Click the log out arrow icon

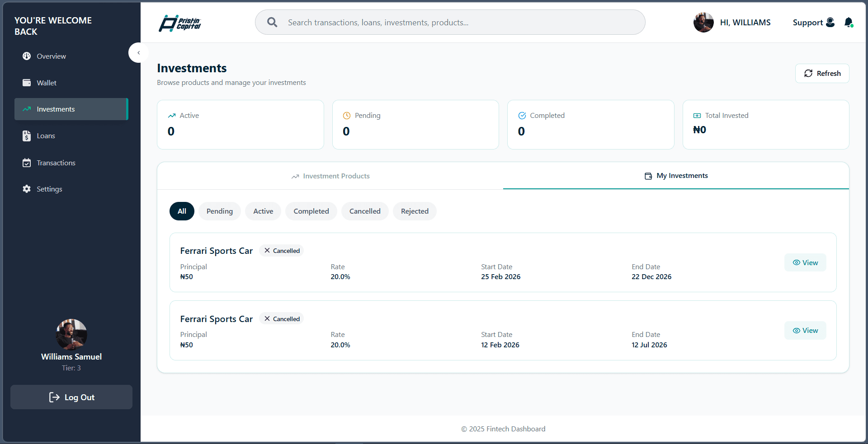click(x=54, y=397)
